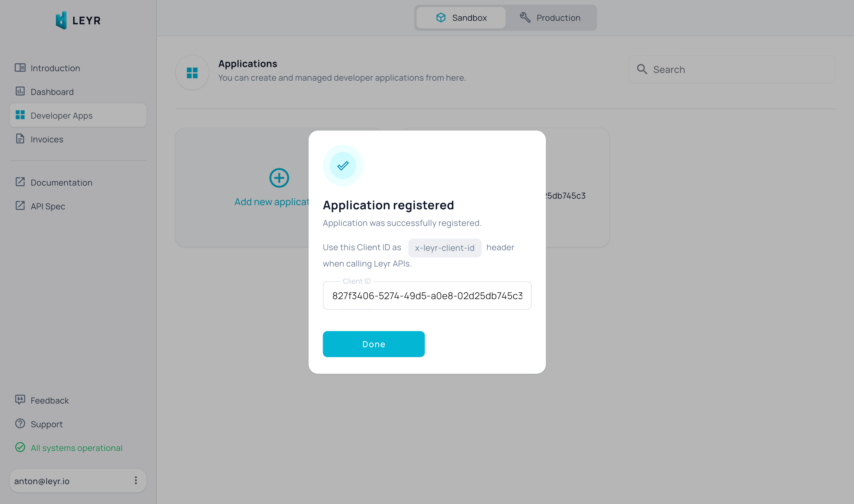Toggle the checkmark success icon in modal
Image resolution: width=854 pixels, height=504 pixels.
click(343, 165)
